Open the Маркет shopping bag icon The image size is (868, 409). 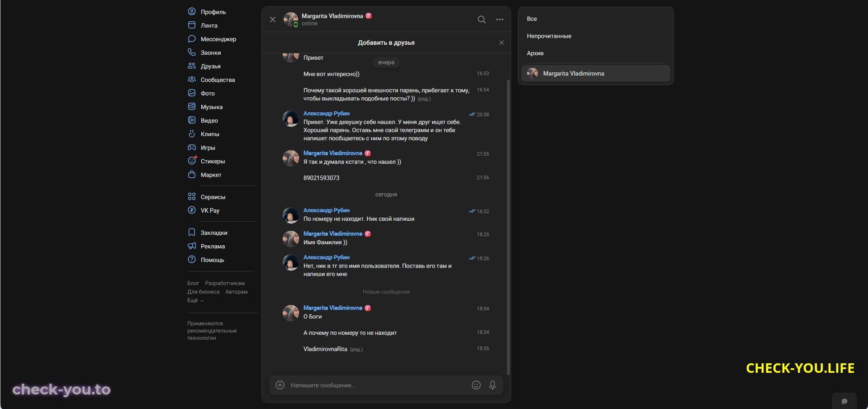point(192,174)
